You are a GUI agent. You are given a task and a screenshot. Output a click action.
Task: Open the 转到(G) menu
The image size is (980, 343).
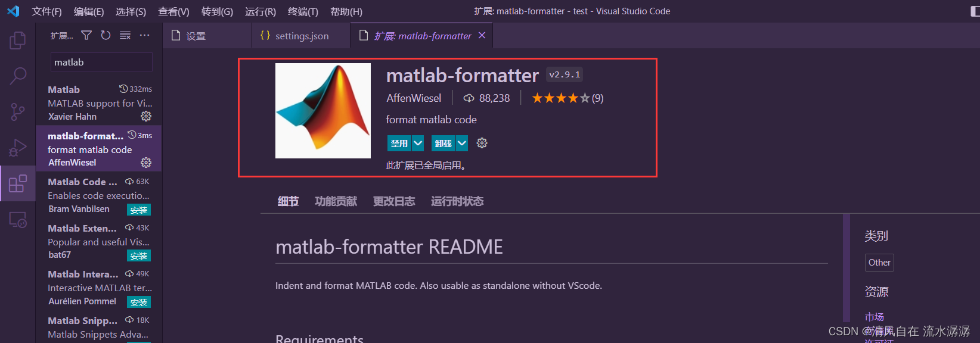[217, 11]
